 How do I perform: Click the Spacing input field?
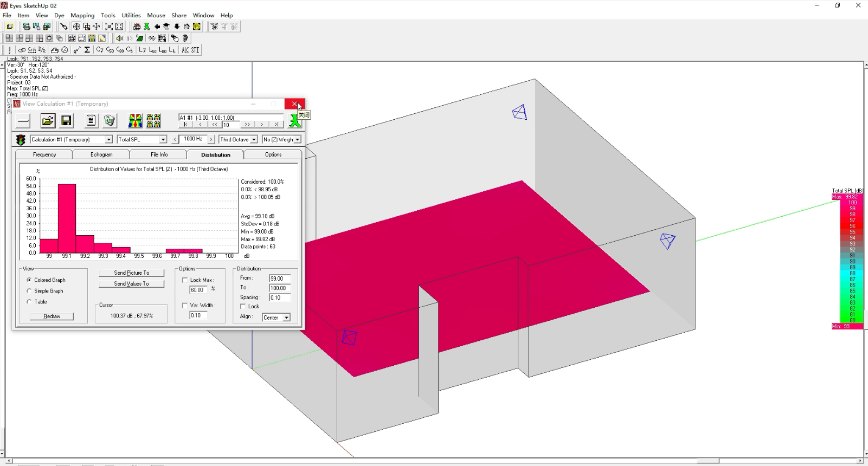[280, 297]
